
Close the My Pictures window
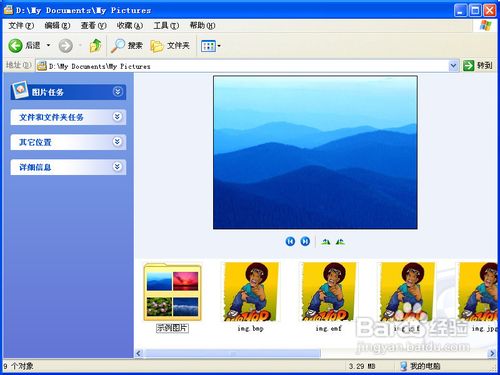(x=489, y=10)
